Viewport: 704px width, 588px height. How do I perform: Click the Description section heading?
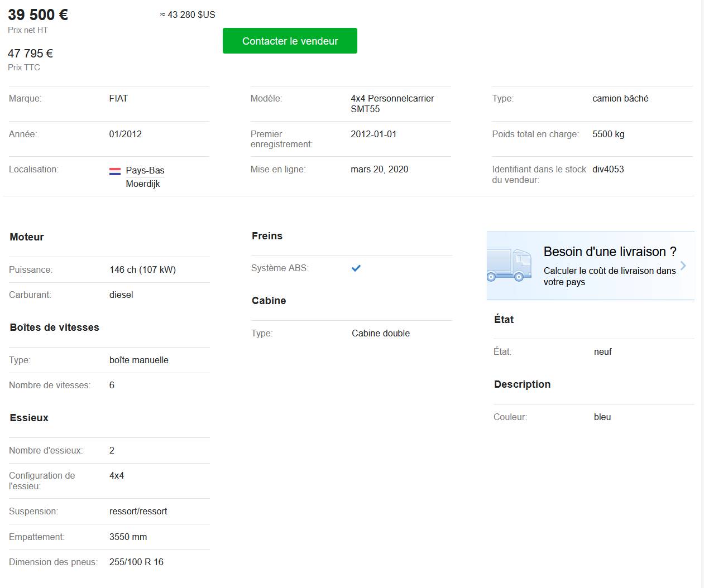tap(522, 384)
